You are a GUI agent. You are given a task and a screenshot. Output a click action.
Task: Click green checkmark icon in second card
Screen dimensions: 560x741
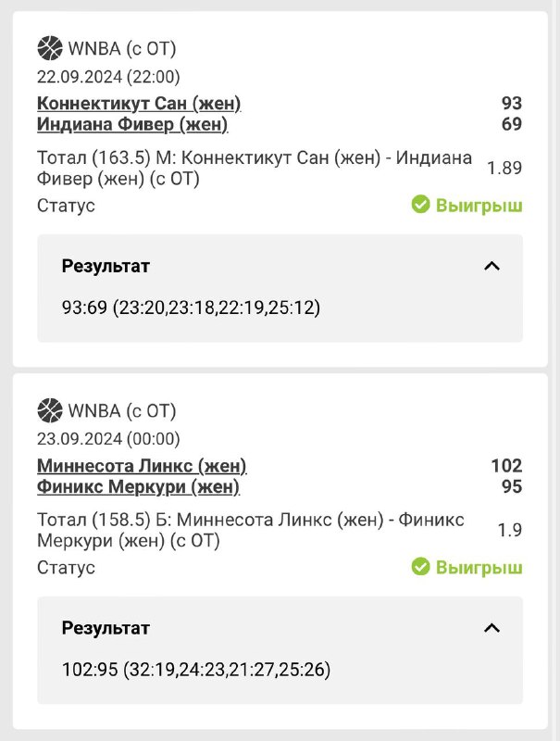[x=420, y=567]
